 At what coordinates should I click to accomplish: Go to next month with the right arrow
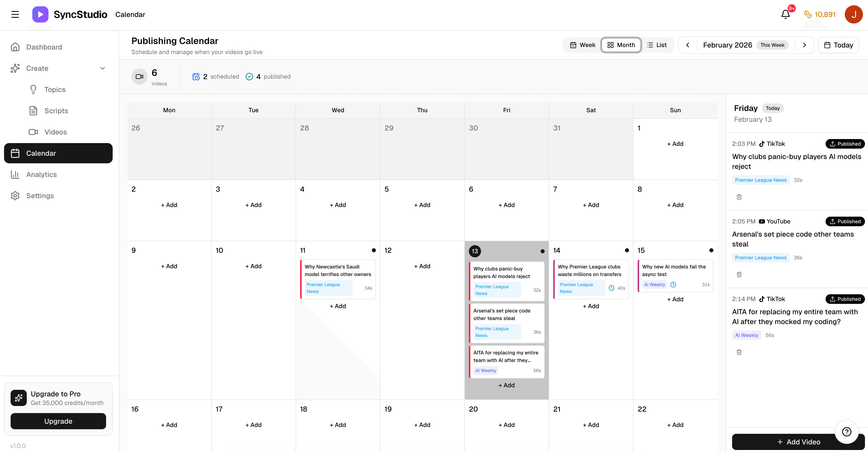pos(805,45)
